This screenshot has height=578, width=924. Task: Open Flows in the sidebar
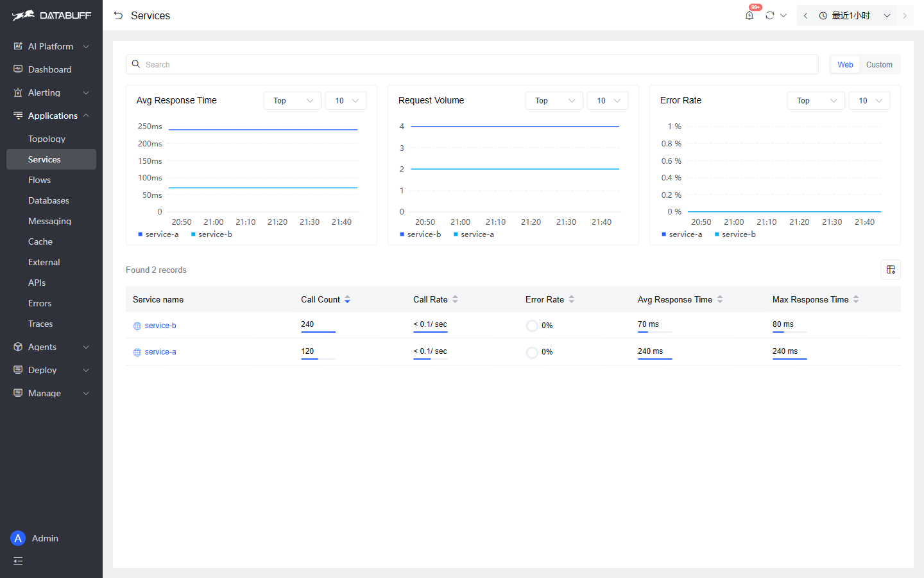tap(51, 180)
